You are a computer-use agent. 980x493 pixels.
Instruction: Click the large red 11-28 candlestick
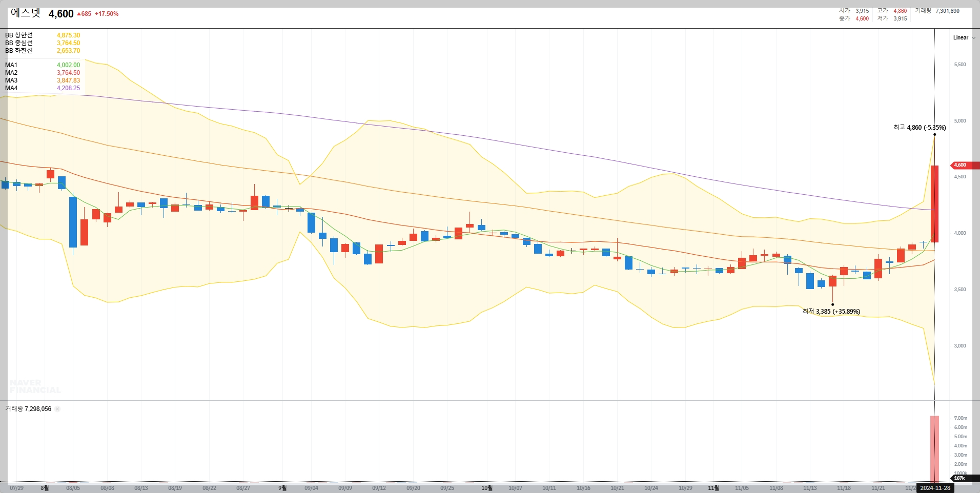934,203
